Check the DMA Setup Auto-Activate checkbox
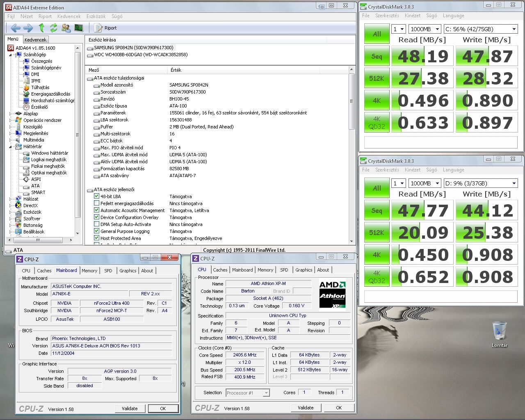The image size is (525, 420). pyautogui.click(x=97, y=224)
